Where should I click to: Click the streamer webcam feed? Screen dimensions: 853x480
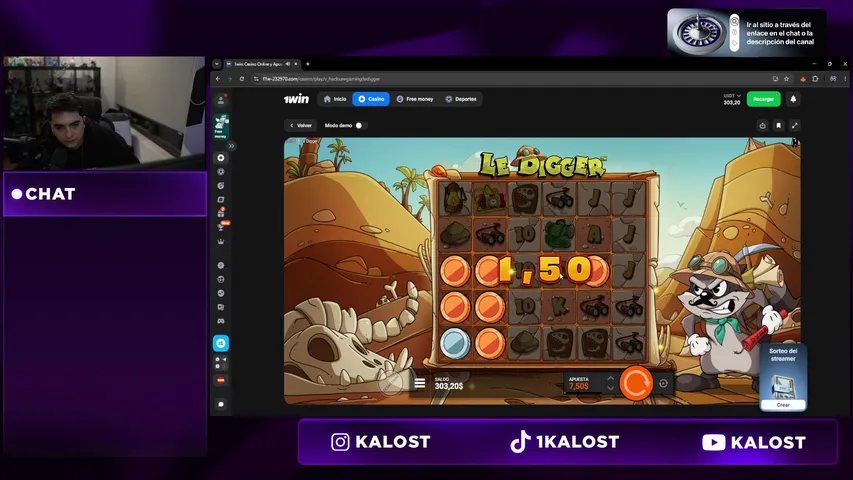coord(104,113)
